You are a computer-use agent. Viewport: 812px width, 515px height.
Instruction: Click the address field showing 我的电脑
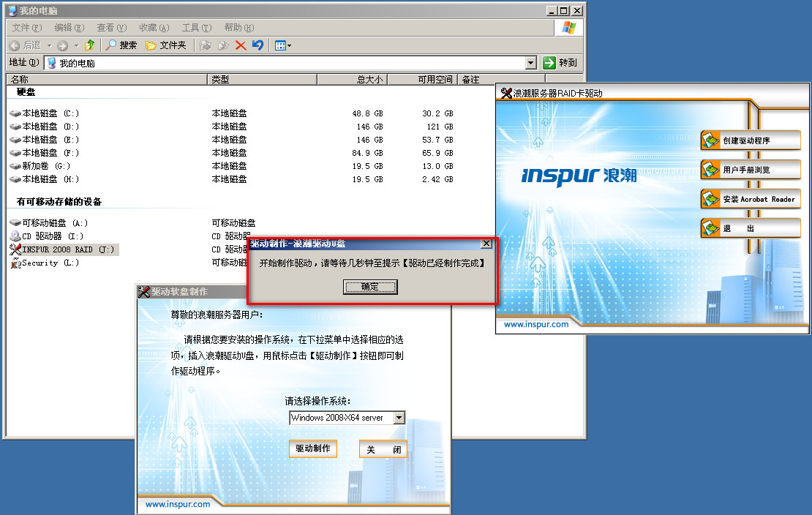[x=285, y=63]
